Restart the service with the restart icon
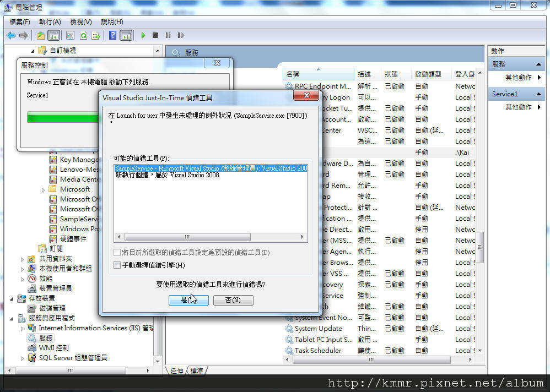This screenshot has width=550, height=392. coord(181,35)
